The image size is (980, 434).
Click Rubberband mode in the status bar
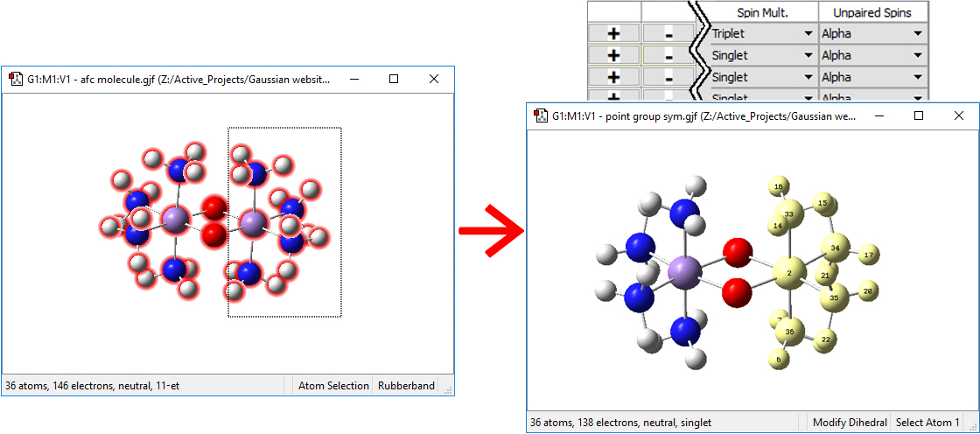coord(406,385)
